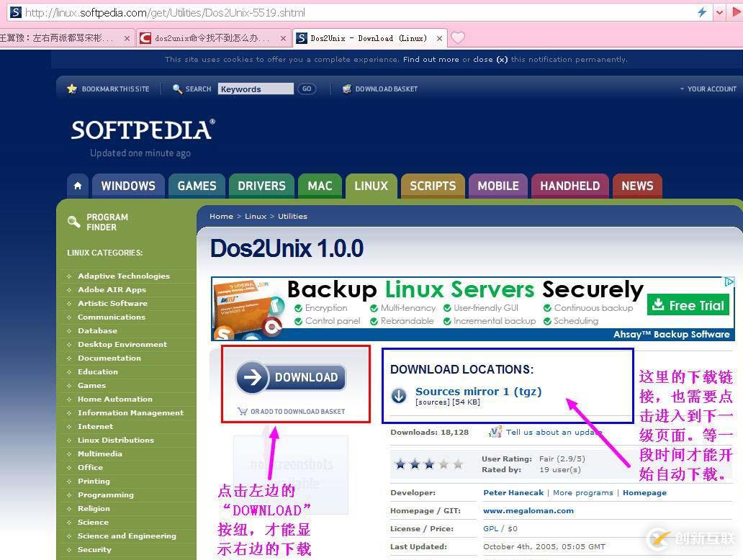Viewport: 743px width, 560px height.
Task: Open the Security category
Action: coord(94,550)
